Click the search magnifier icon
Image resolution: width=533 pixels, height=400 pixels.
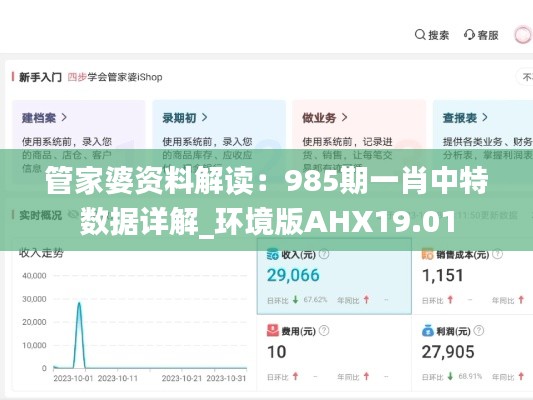420,34
